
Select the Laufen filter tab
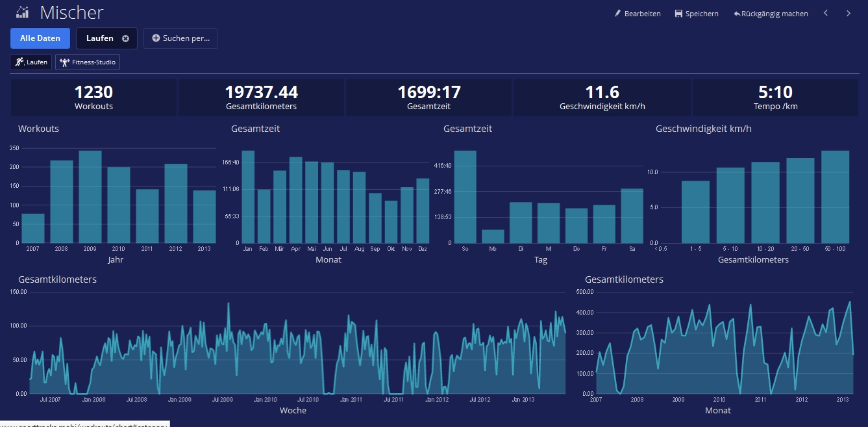99,38
